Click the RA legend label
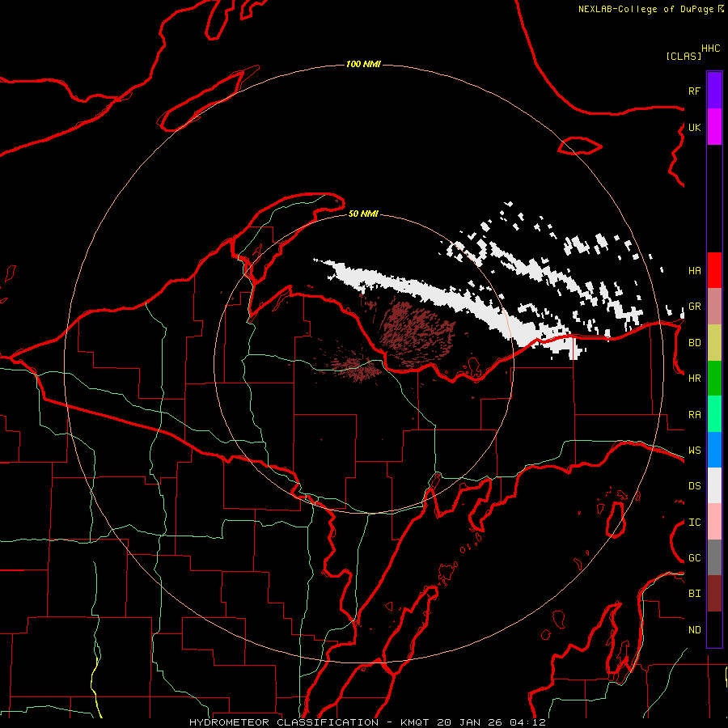728x728 pixels. point(694,415)
